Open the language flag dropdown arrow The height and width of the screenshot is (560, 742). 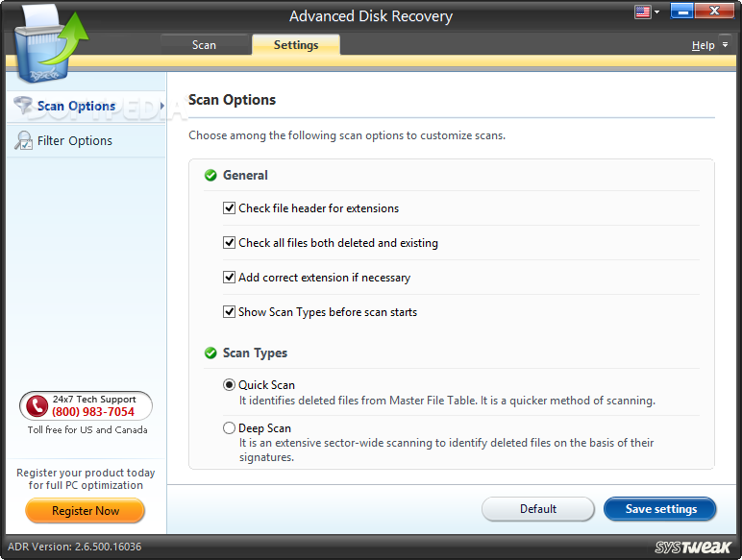tap(656, 12)
